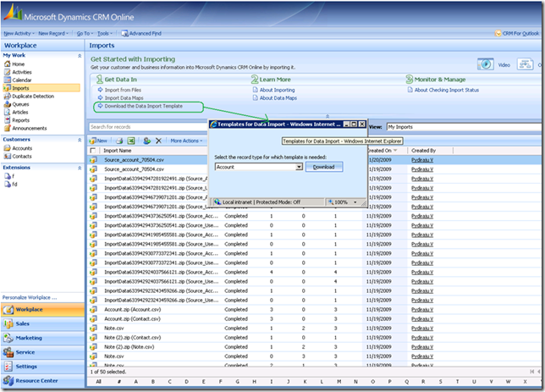Collapse the My Work section
Screen dimensions: 545x392
pos(80,55)
